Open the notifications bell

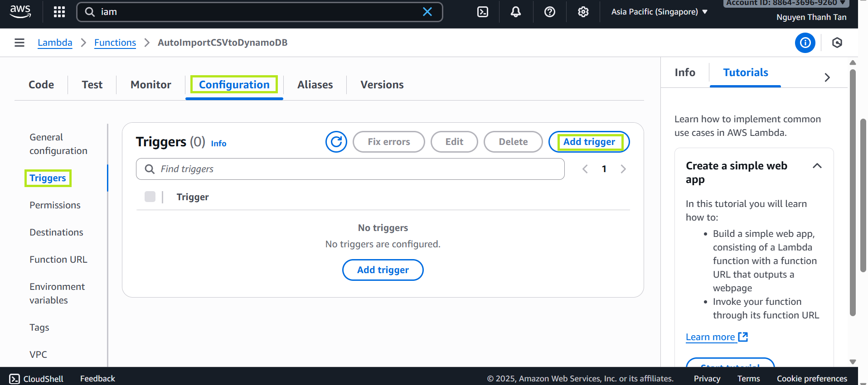[516, 12]
